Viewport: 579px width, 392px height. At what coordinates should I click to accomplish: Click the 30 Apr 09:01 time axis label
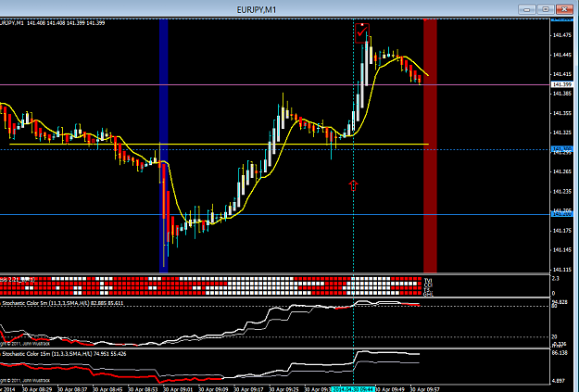click(178, 389)
